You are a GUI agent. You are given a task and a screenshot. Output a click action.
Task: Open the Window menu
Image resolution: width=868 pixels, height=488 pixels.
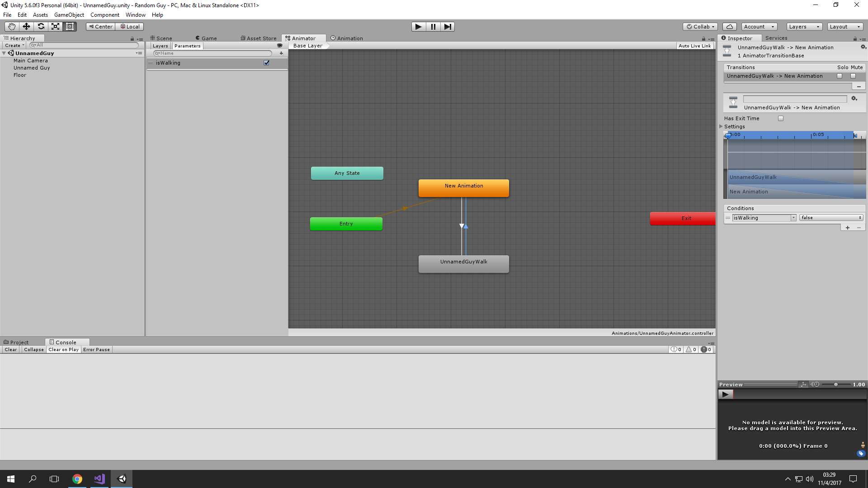point(136,15)
